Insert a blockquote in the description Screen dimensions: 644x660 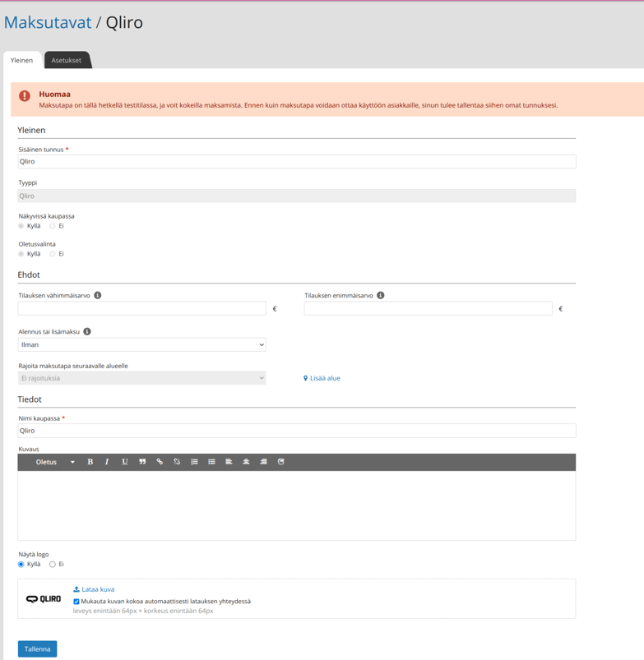(142, 462)
